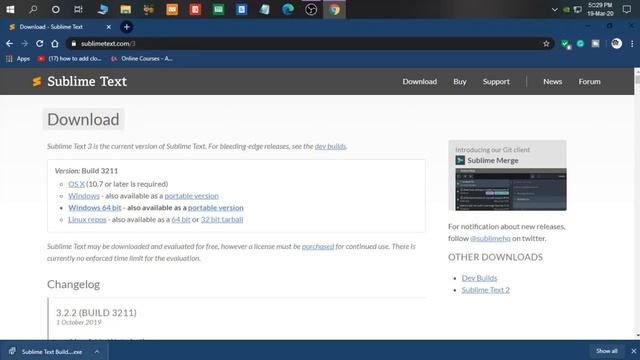Open the NVIDIA tray icon
Viewport: 640px width, 360px height.
[x=566, y=9]
